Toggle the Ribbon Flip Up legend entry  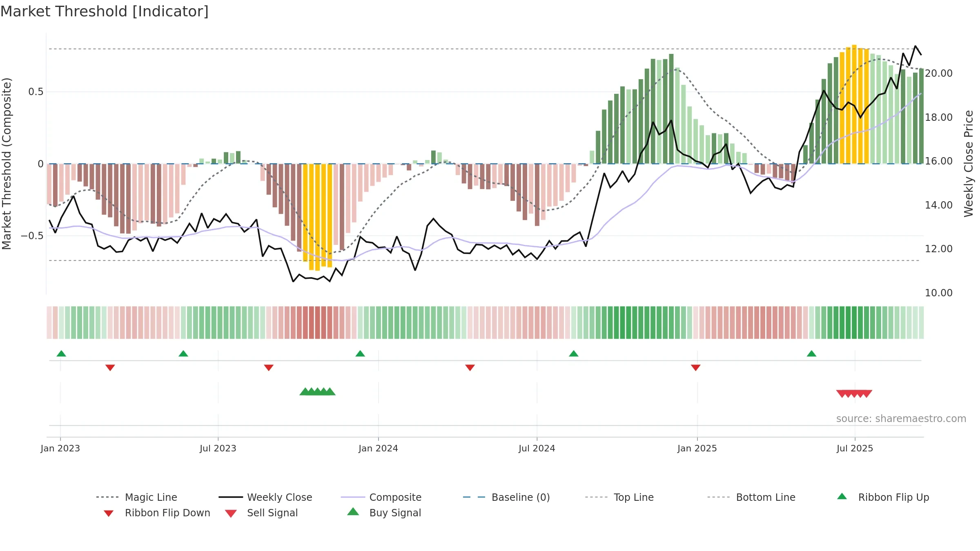point(883,497)
